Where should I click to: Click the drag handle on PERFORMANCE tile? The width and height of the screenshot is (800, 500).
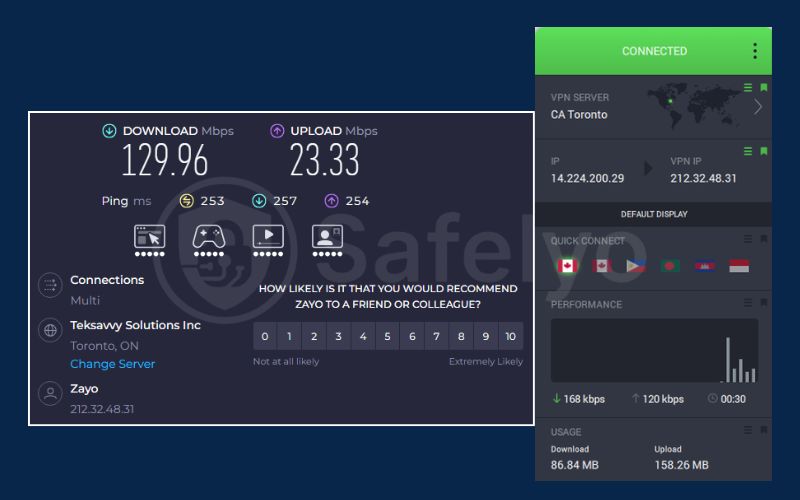(748, 303)
